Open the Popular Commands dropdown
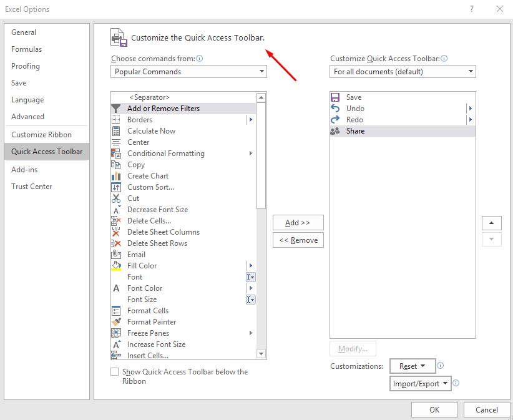Screen dimensions: 513x420 (188, 72)
